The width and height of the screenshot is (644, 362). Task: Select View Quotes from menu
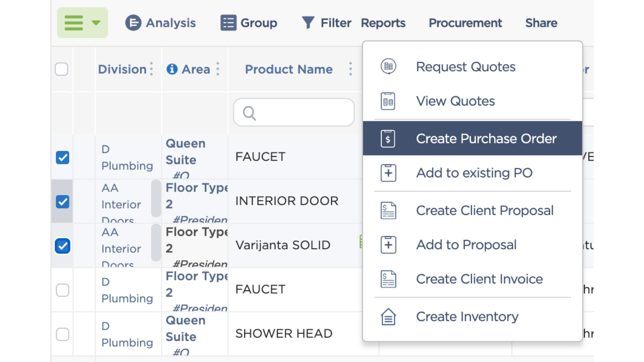(472, 101)
